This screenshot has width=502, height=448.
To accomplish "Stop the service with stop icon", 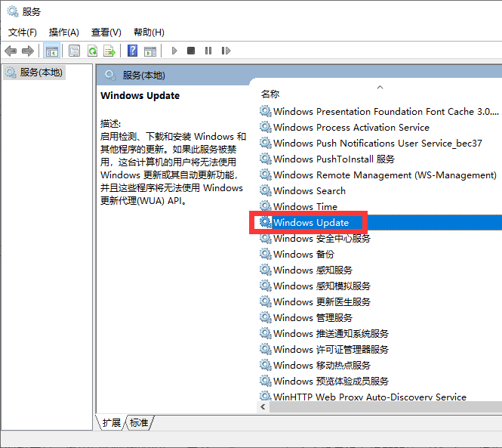I will 191,51.
